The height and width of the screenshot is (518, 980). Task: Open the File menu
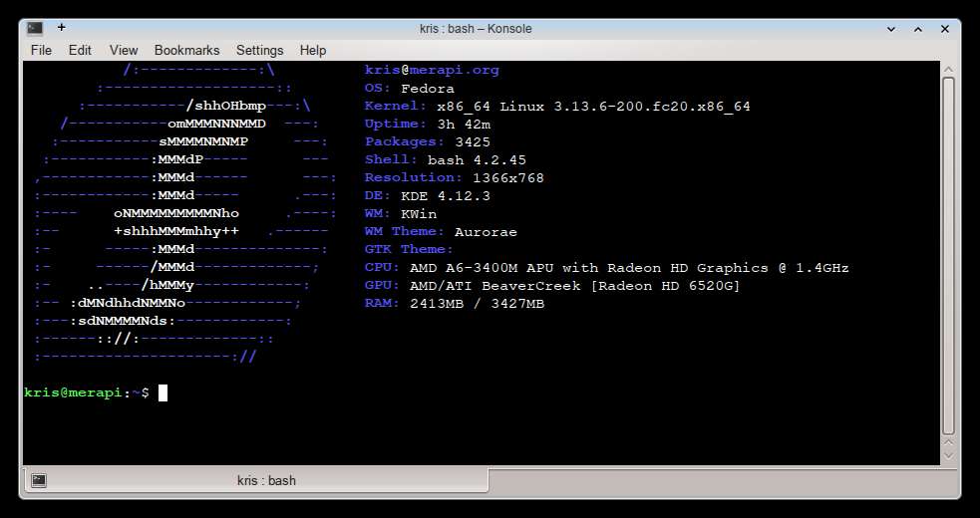click(x=41, y=50)
